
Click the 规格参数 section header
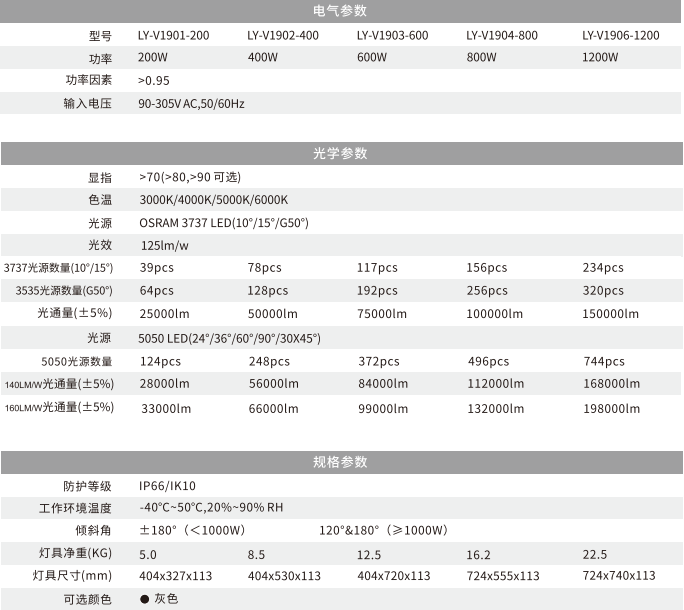(x=341, y=462)
